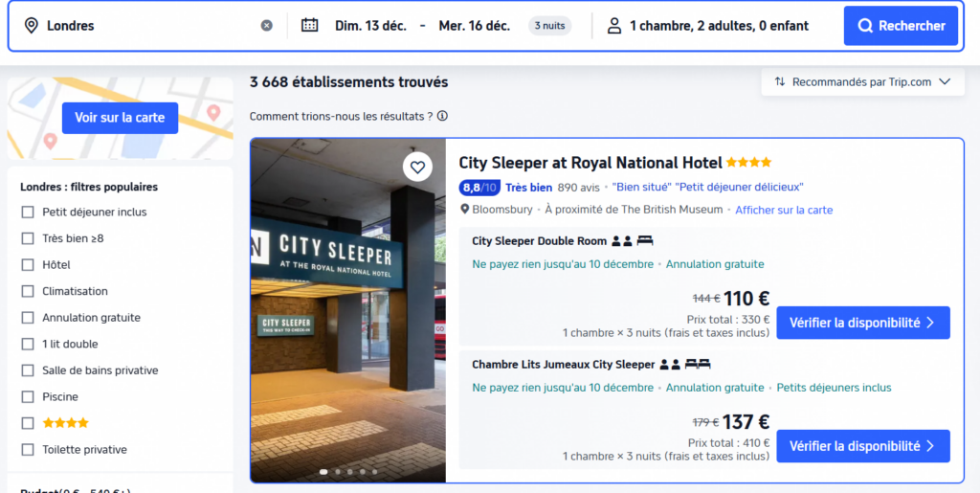Screen dimensions: 980x493
Task: Open check-out date 'Mer. 16 déc.'
Action: [475, 26]
